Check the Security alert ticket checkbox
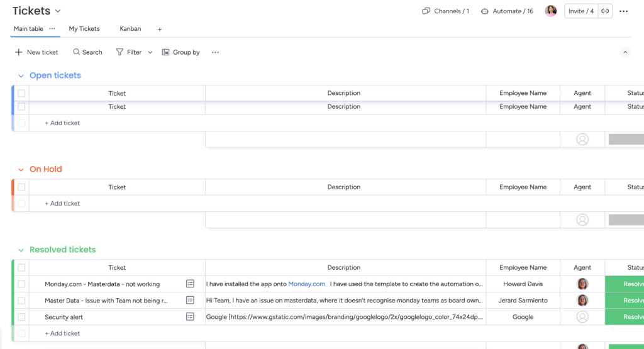Viewport: 644px width, 349px height. coord(21,317)
